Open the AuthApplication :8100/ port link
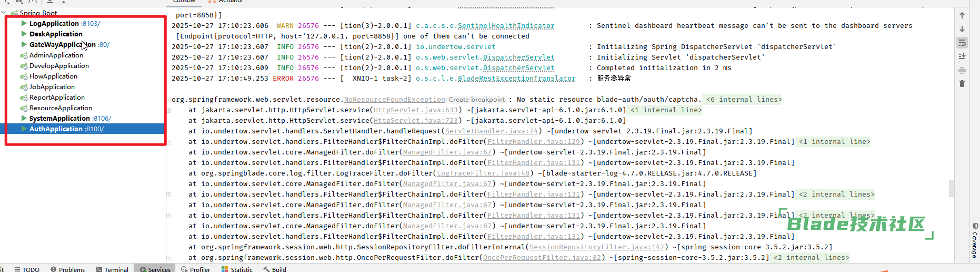 94,129
